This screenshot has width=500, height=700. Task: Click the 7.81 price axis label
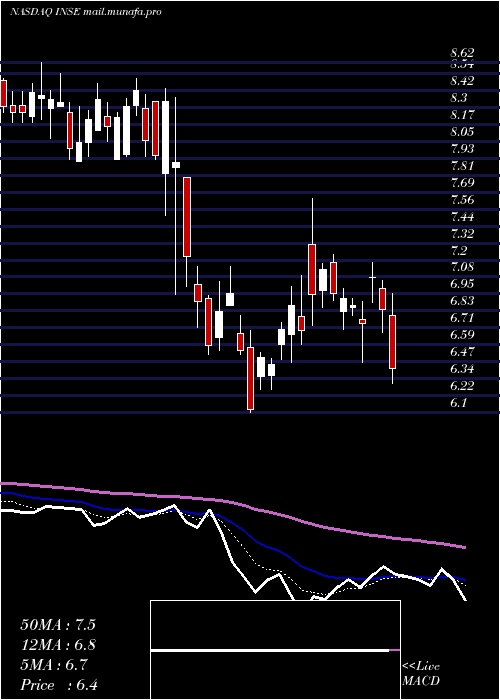[x=462, y=166]
